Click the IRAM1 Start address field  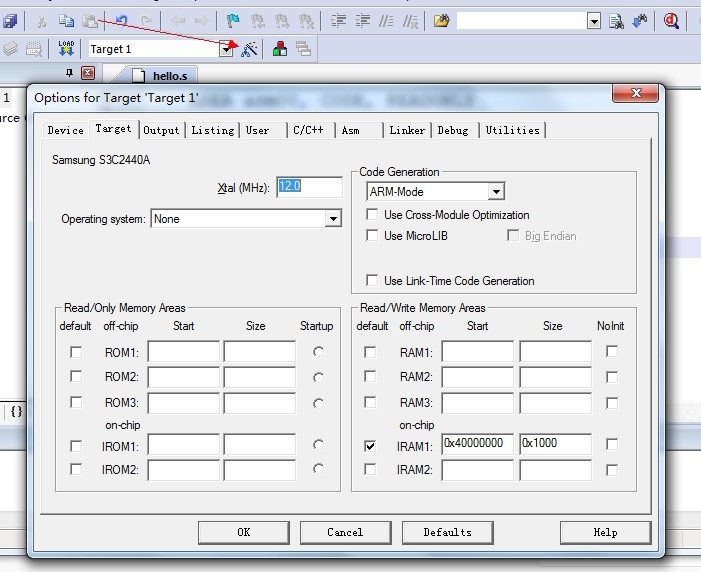click(x=477, y=444)
